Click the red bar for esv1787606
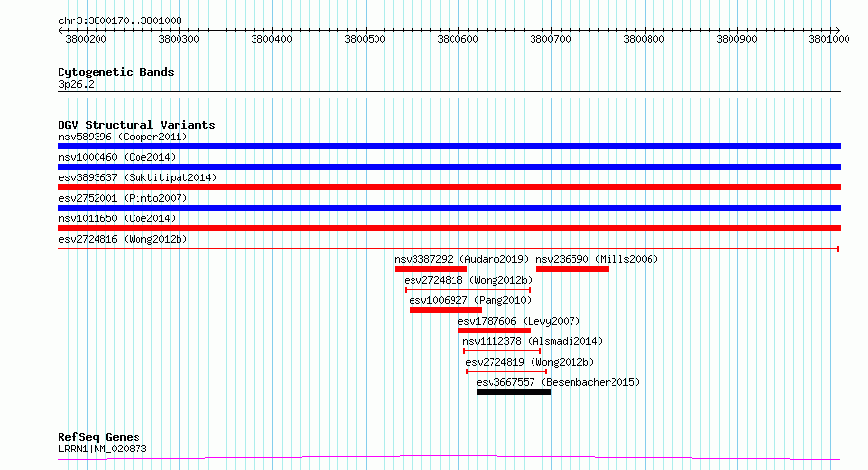868x470 pixels. (494, 331)
